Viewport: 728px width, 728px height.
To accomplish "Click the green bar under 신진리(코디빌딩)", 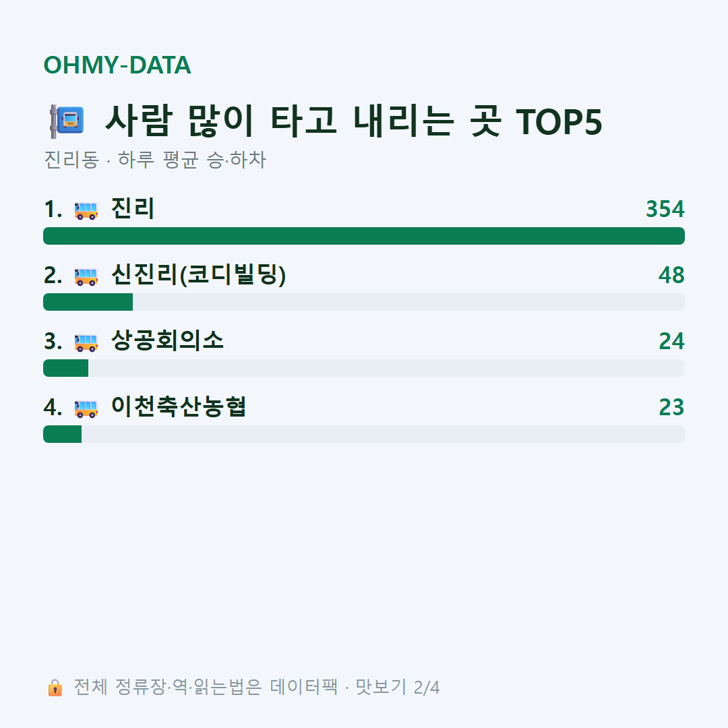I will (88, 302).
